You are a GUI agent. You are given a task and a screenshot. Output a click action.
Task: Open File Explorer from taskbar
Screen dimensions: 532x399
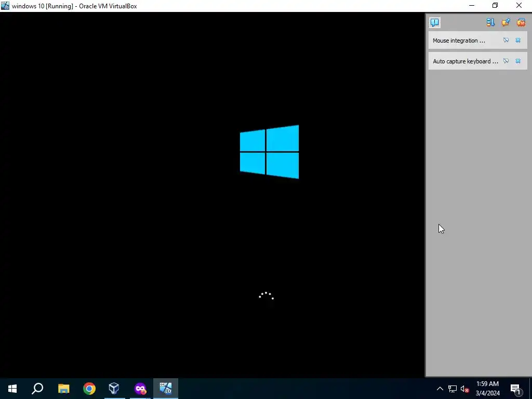[63, 389]
